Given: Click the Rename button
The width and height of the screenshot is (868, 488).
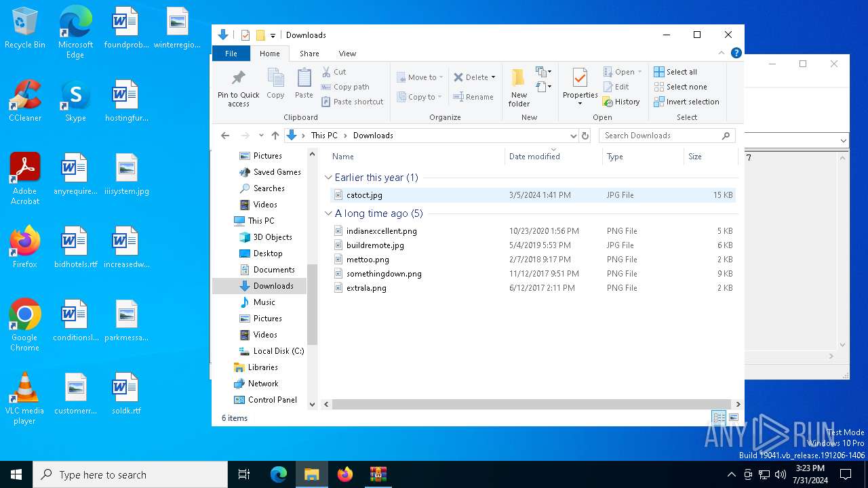Looking at the screenshot, I should 473,97.
